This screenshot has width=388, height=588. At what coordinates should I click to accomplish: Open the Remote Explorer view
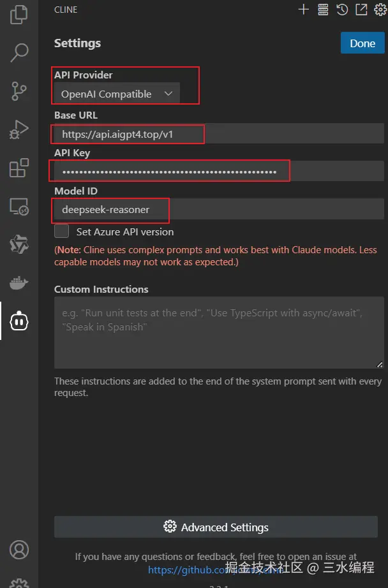pos(19,207)
